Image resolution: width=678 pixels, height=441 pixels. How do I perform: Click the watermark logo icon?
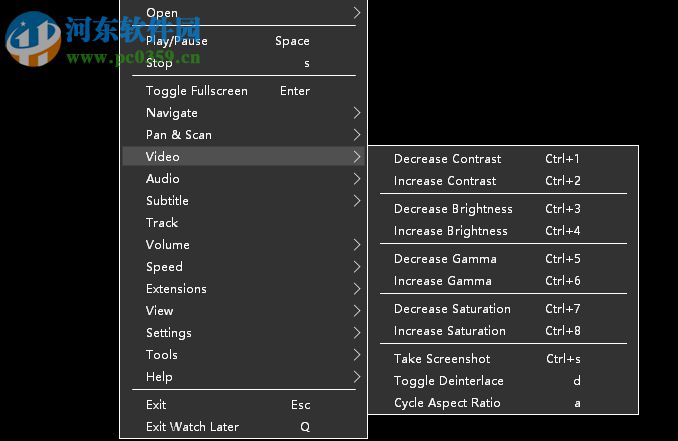click(x=33, y=38)
